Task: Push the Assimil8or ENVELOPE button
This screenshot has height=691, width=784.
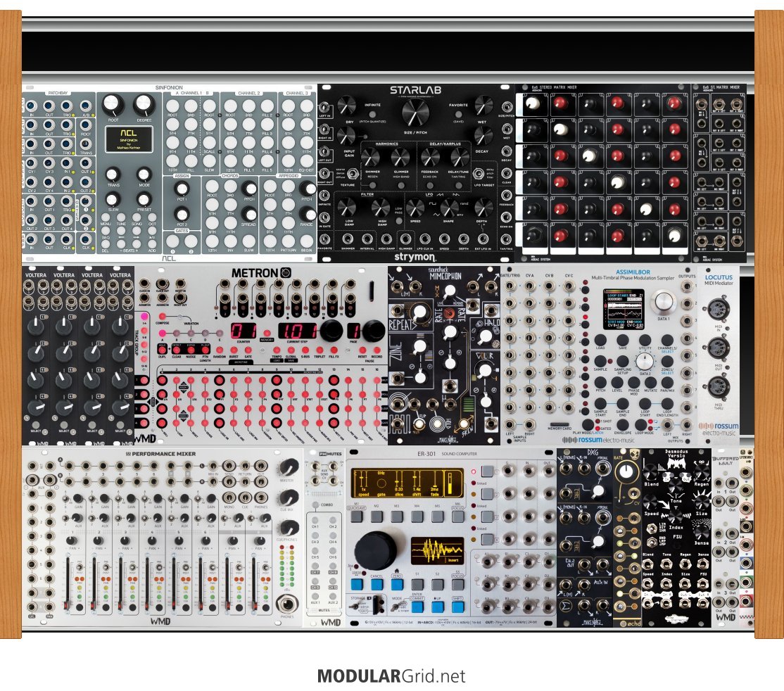Action: tap(623, 425)
